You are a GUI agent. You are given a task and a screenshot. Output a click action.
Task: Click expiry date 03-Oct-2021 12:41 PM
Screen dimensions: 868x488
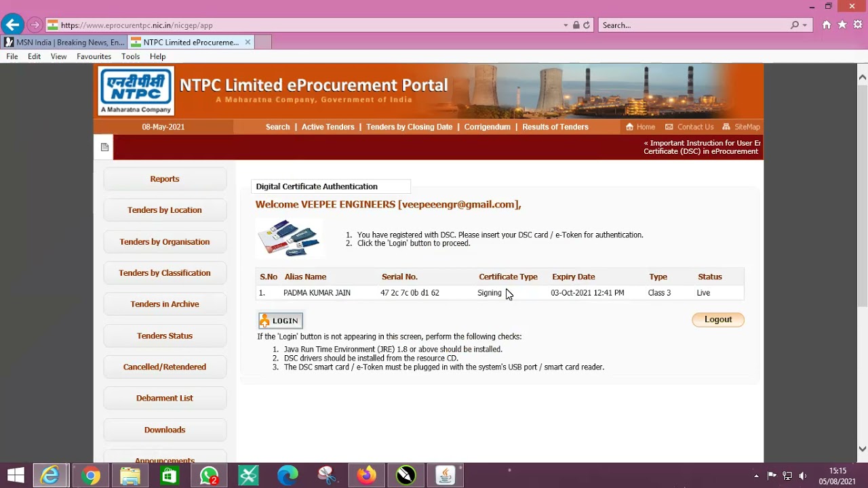587,293
